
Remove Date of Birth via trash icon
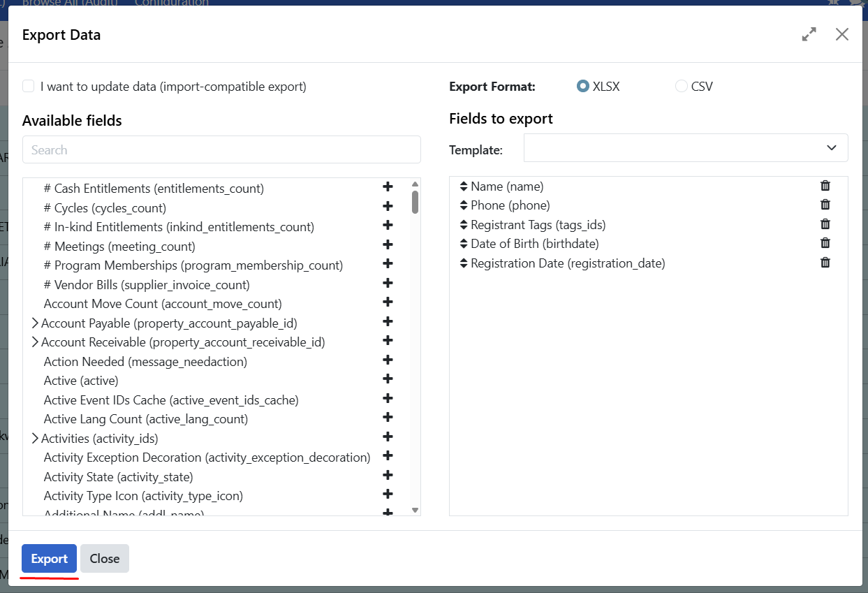point(825,243)
